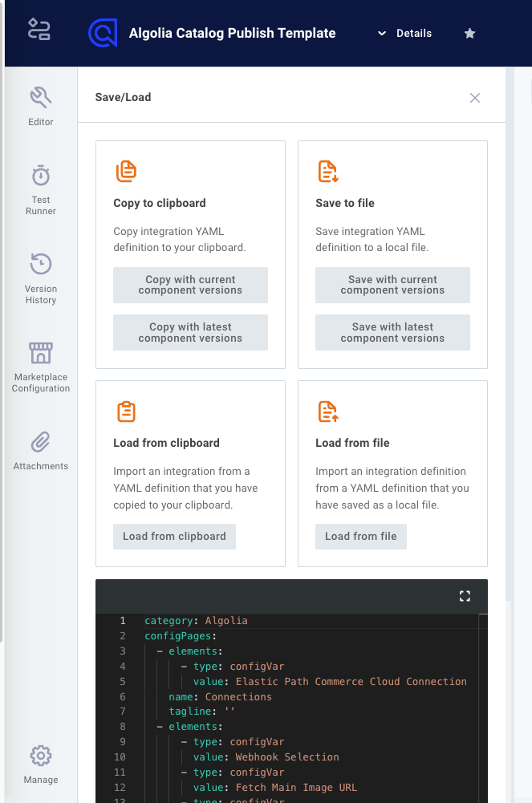Viewport: 532px width, 803px height.
Task: Click the 'value: Webhook Selection' line
Action: coord(266,757)
